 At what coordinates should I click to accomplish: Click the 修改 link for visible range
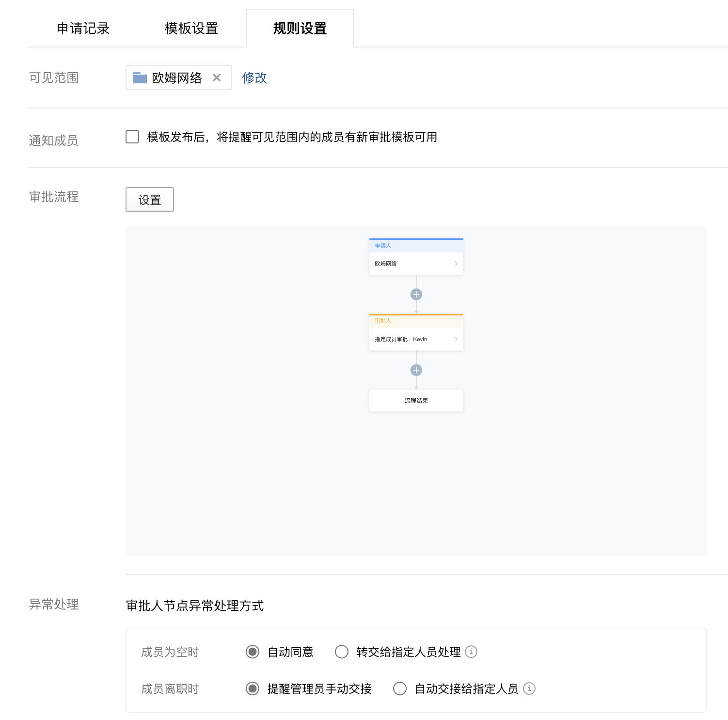coord(254,78)
